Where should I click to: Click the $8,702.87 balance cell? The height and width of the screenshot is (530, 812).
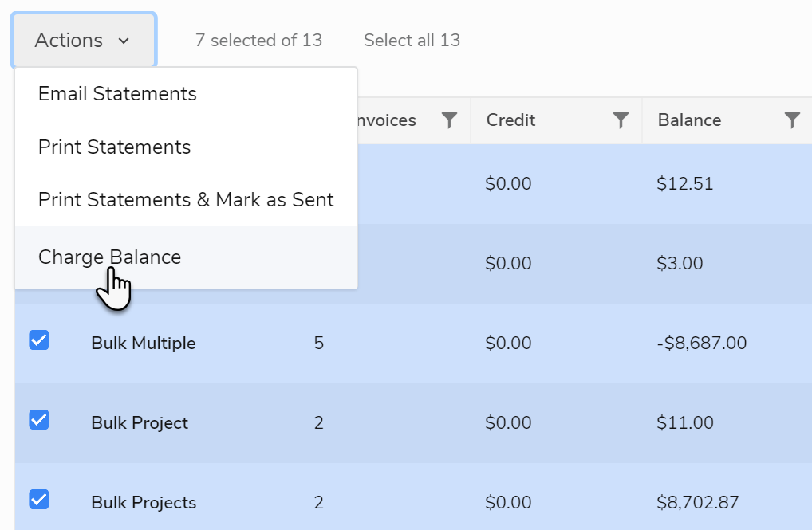pyautogui.click(x=697, y=503)
